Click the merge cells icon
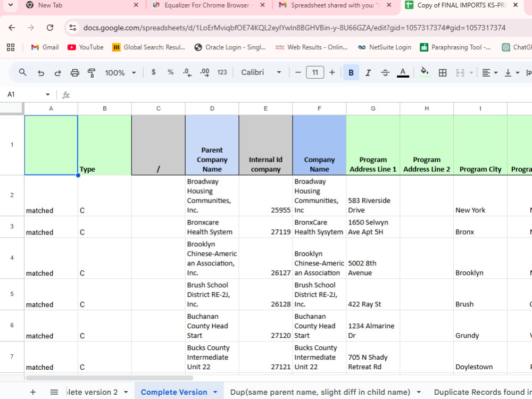Image resolution: width=532 pixels, height=399 pixels. tap(460, 72)
